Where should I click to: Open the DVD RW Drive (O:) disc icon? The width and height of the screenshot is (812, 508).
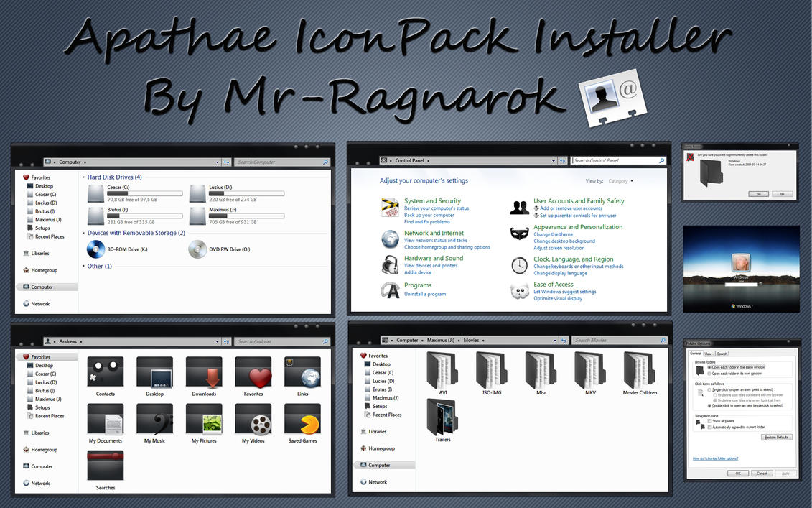coord(197,249)
